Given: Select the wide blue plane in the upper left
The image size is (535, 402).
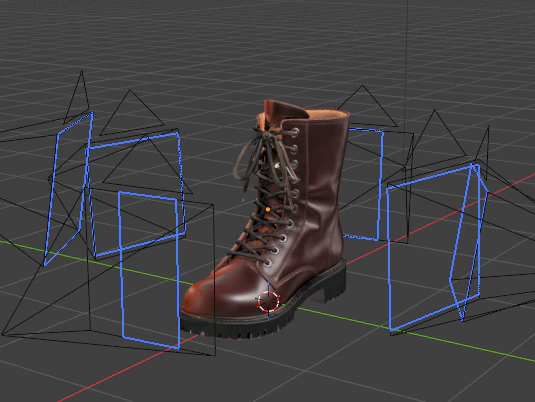Looking at the screenshot, I should tap(136, 195).
